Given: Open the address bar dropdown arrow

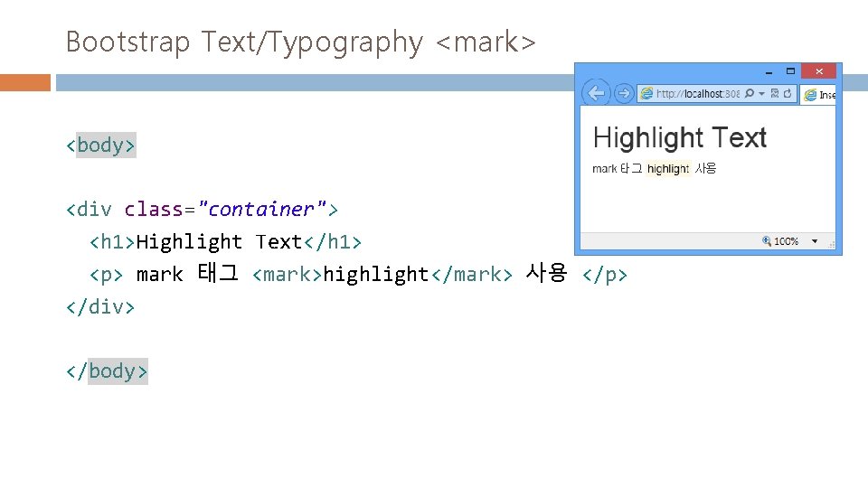Looking at the screenshot, I should 761,93.
